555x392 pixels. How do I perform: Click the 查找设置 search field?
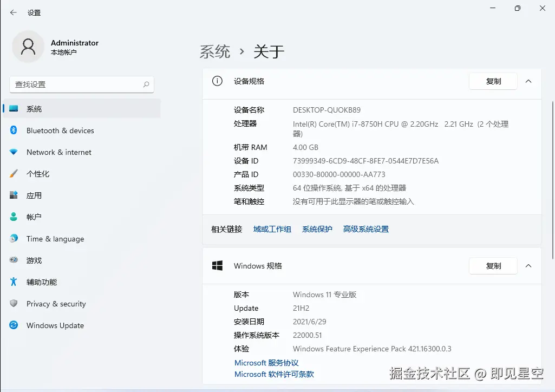point(82,84)
